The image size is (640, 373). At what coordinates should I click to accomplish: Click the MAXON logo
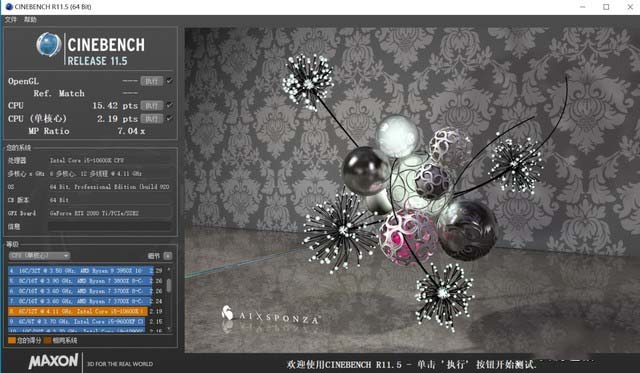coord(53,361)
